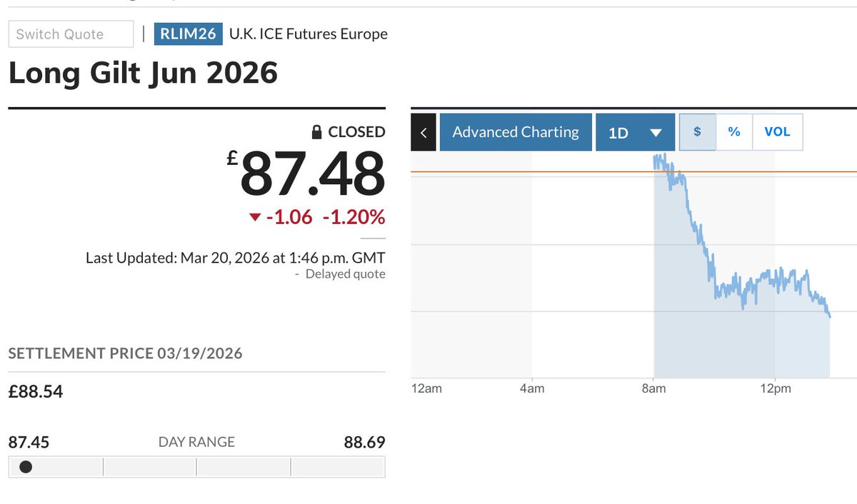Click the day range marker dot
857x504 pixels.
tap(26, 467)
